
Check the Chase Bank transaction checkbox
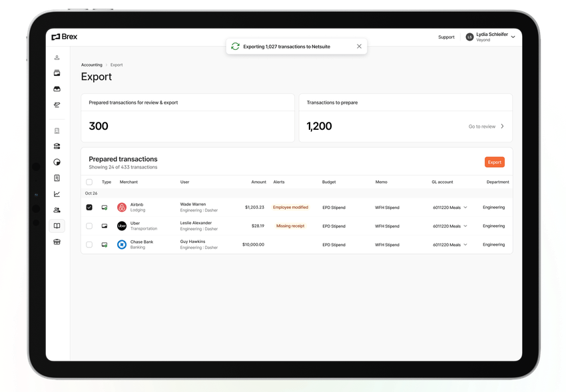(89, 245)
